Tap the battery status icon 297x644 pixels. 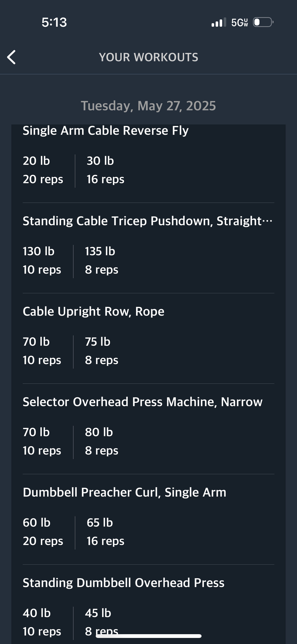pyautogui.click(x=263, y=22)
